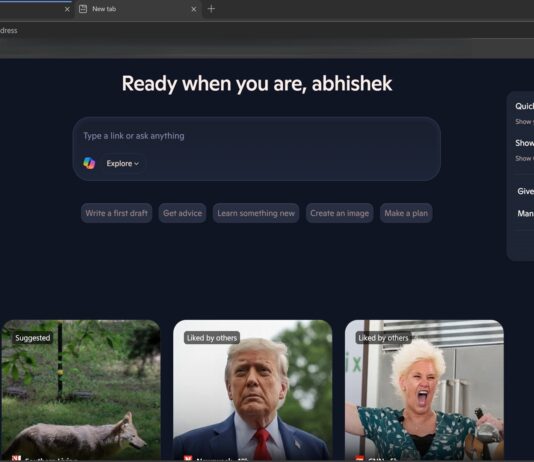
Task: Expand the Explore dropdown
Action: point(122,163)
